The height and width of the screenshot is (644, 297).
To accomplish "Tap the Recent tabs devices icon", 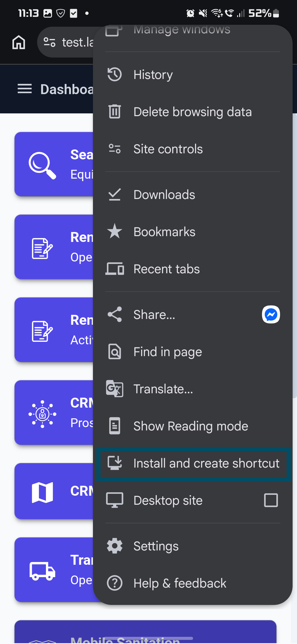I will [115, 269].
